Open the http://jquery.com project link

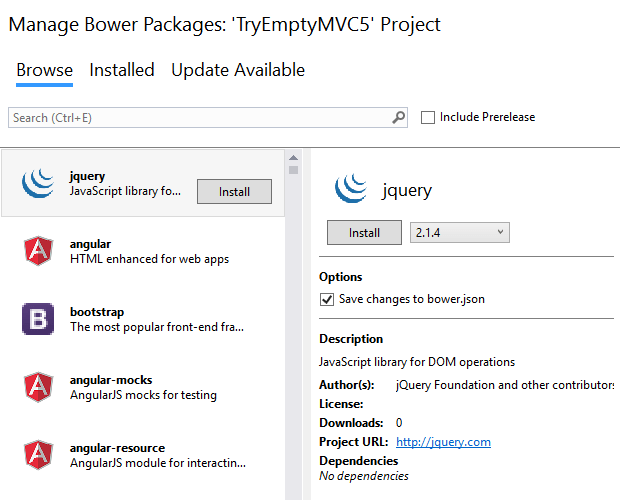point(443,442)
